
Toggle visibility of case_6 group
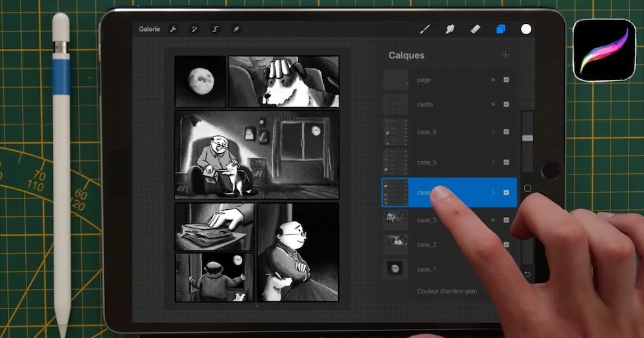coord(506,132)
